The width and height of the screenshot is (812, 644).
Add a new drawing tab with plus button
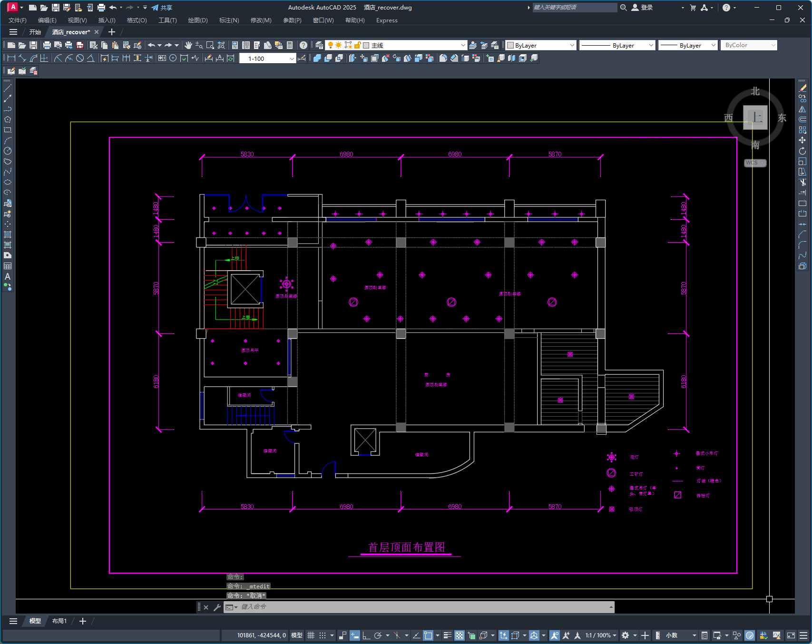[x=112, y=32]
